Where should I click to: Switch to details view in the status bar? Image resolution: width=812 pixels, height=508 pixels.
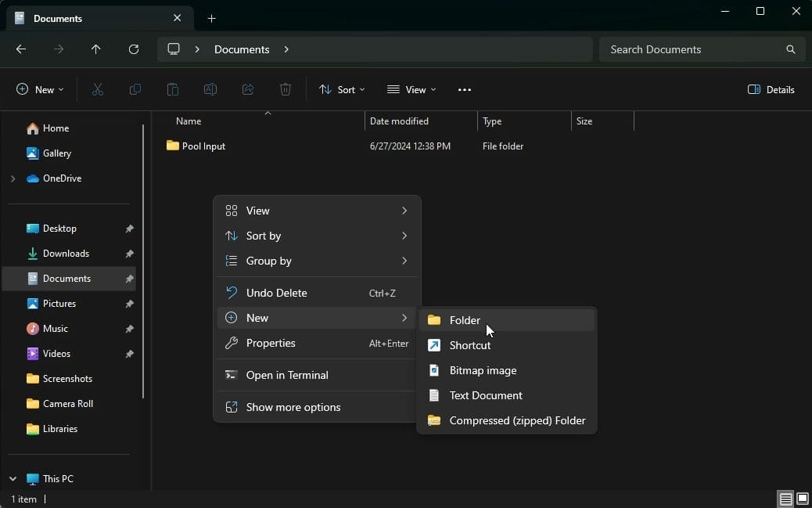click(x=785, y=499)
